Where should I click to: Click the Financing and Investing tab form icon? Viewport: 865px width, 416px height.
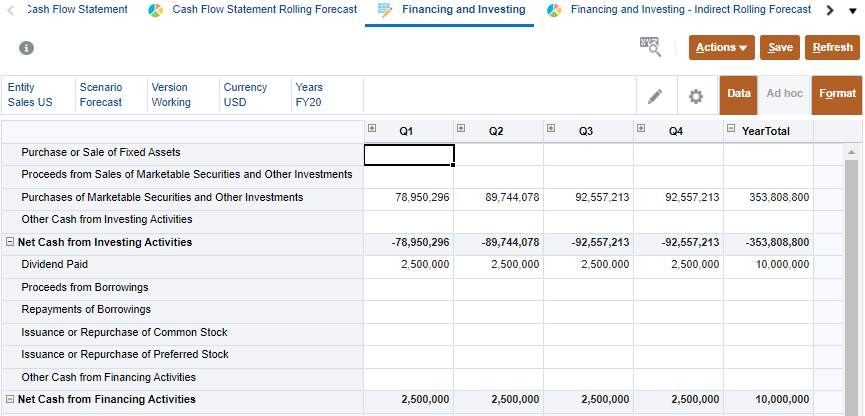click(386, 10)
